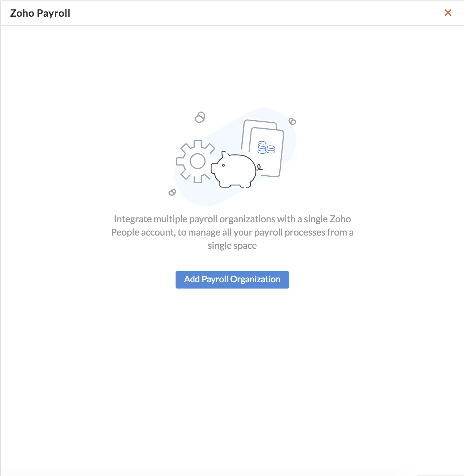Click the gear icon in the illustration
Image resolution: width=464 pixels, height=476 pixels.
(195, 161)
